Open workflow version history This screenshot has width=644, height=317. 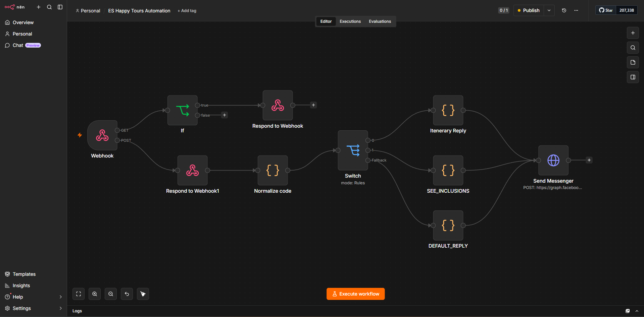564,10
